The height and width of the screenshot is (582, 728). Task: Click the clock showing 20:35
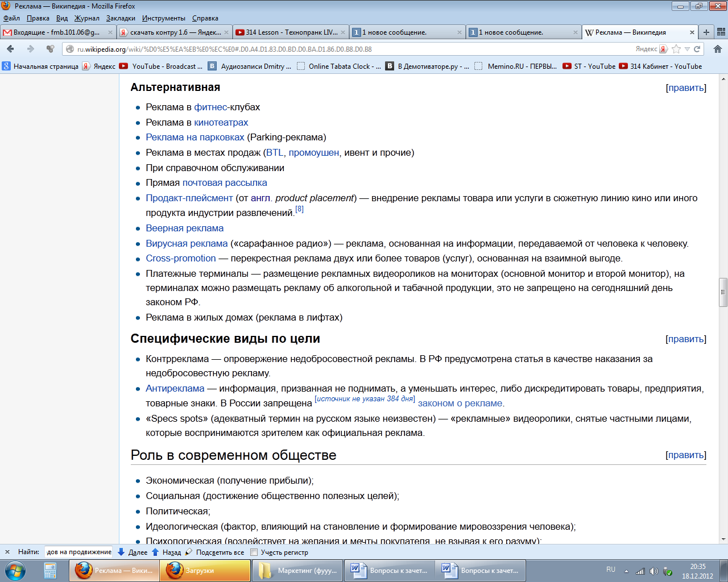tap(698, 567)
